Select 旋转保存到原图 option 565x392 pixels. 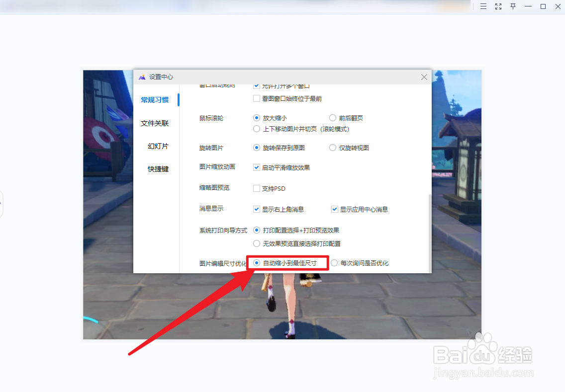(x=257, y=148)
